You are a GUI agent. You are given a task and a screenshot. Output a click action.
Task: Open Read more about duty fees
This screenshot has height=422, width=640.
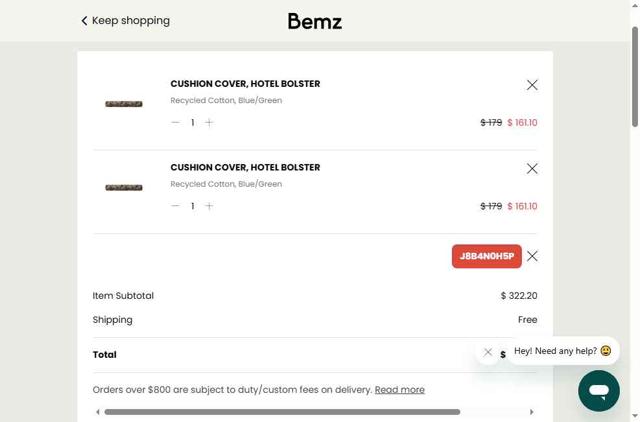399,390
